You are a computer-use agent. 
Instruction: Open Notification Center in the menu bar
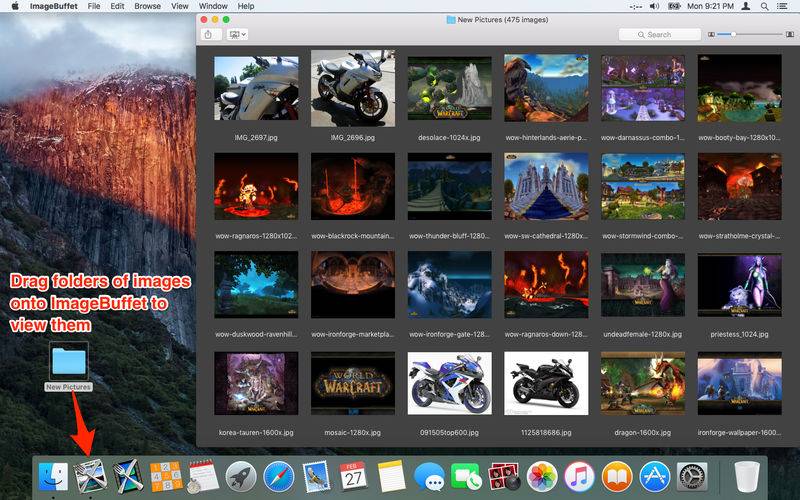coord(782,6)
